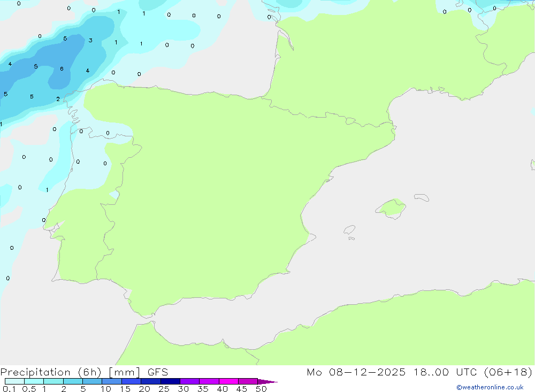Viewport: 535px width, 392px height.
Task: Click the '35' legend scale label
Action: click(203, 389)
